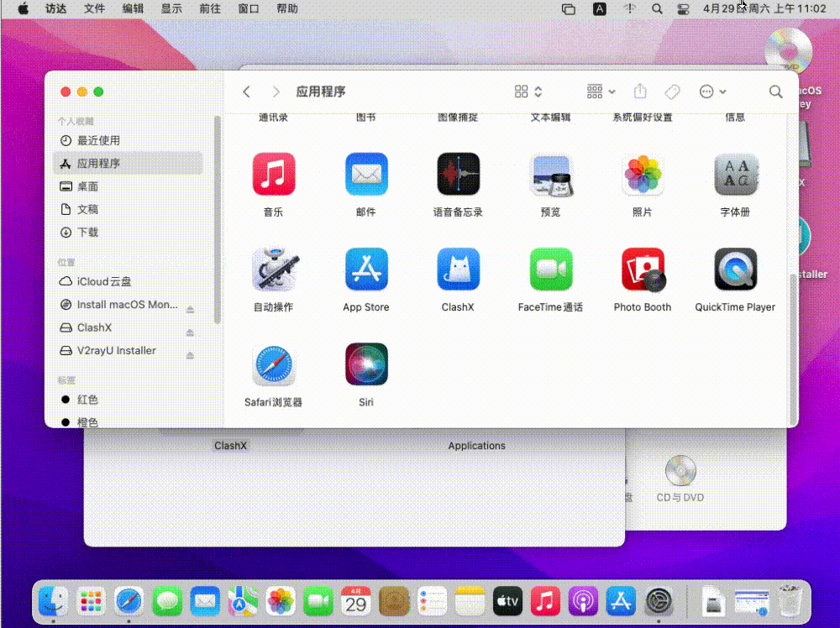Expand the group-by options dropdown

click(601, 92)
